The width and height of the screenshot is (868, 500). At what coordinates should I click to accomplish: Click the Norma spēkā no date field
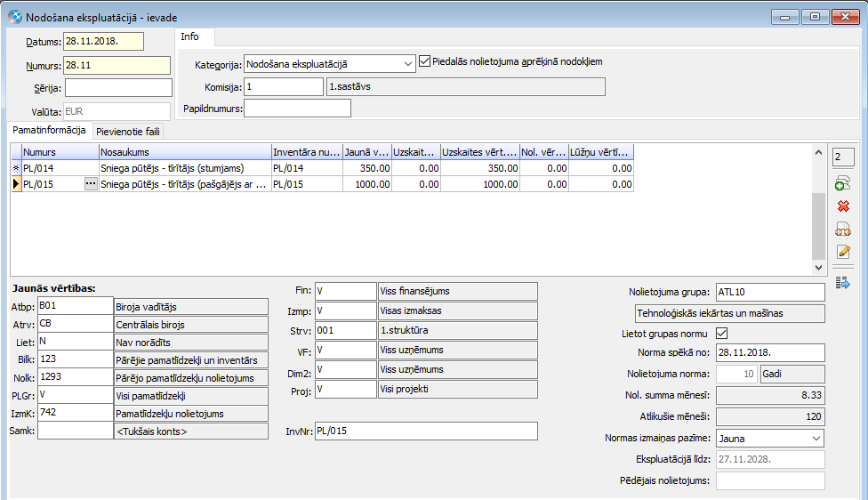coord(770,352)
